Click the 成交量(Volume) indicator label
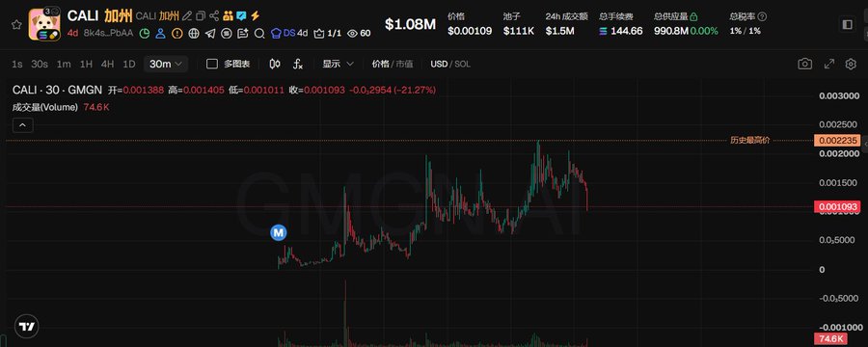This screenshot has width=868, height=347. (x=45, y=107)
